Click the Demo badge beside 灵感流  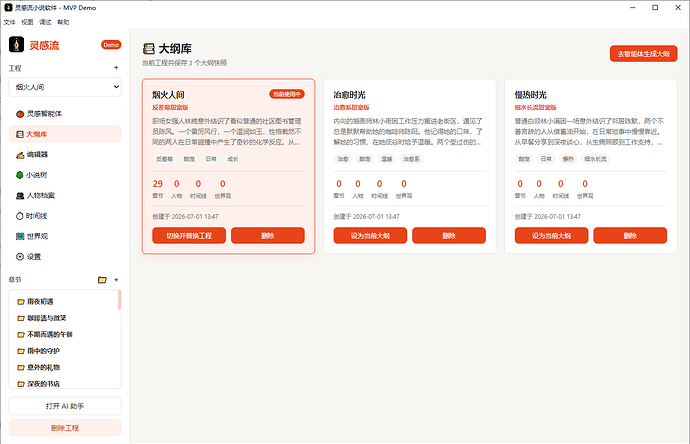pyautogui.click(x=111, y=45)
